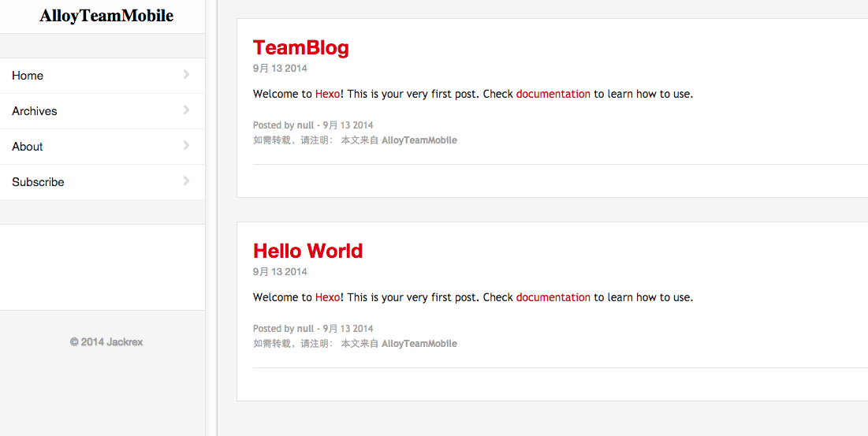868x436 pixels.
Task: Follow documentation link in Hello World post
Action: tap(553, 298)
